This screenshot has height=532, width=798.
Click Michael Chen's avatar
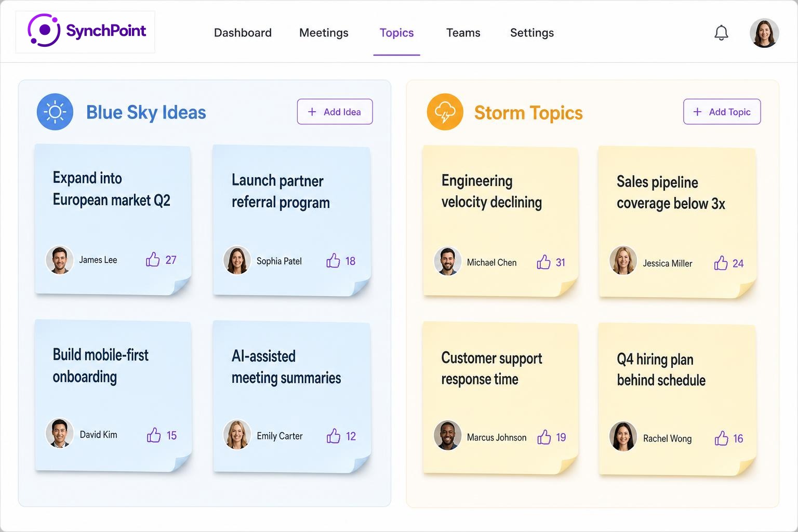447,261
